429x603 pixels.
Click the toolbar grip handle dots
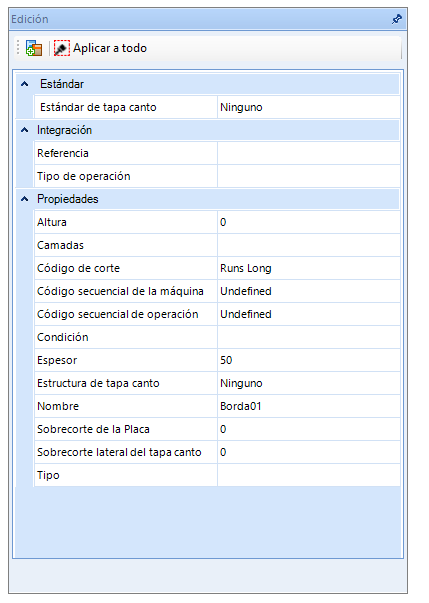(x=18, y=48)
